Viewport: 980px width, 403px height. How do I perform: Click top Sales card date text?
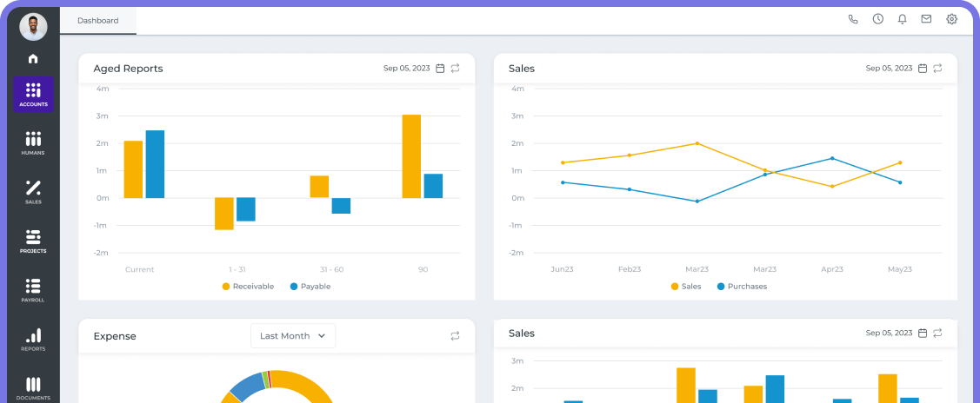[889, 69]
